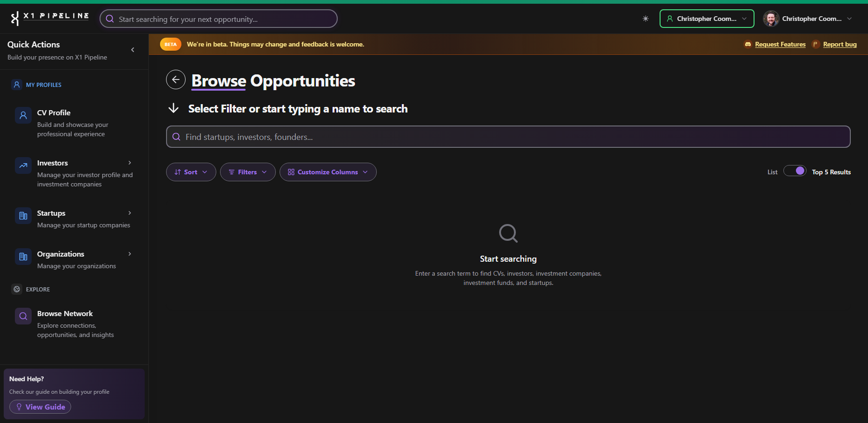Click the List label
This screenshot has height=423, width=868.
tap(772, 172)
